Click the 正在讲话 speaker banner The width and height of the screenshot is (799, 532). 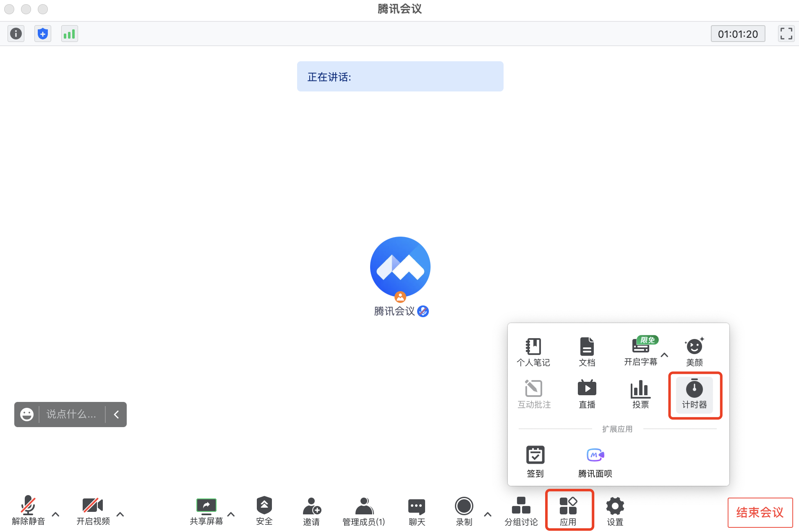pos(400,76)
